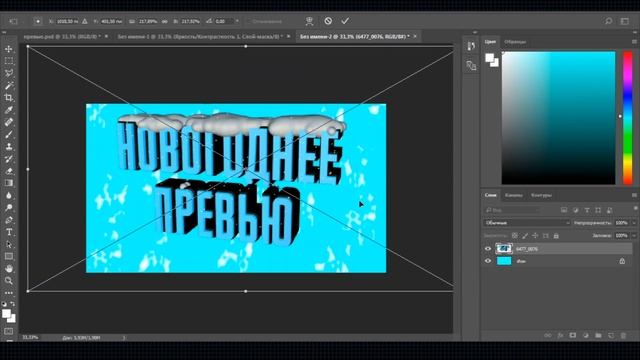The width and height of the screenshot is (640, 360).
Task: Select the Rectangle shape tool
Action: tap(9, 256)
